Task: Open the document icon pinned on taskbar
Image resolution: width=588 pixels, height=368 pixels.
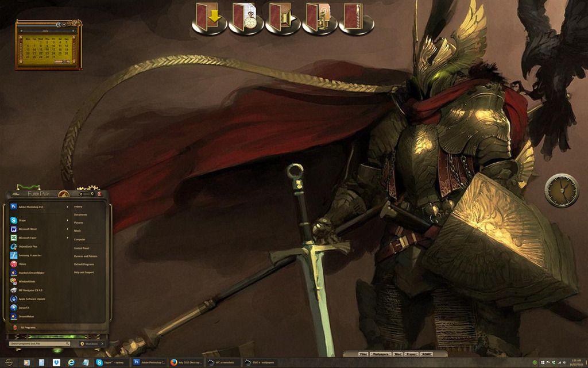Action: 41,362
